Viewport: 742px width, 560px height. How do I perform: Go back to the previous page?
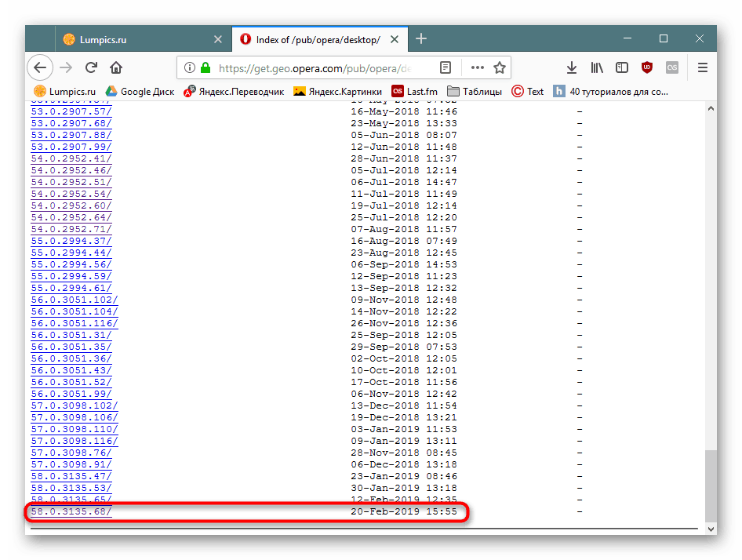(x=40, y=67)
